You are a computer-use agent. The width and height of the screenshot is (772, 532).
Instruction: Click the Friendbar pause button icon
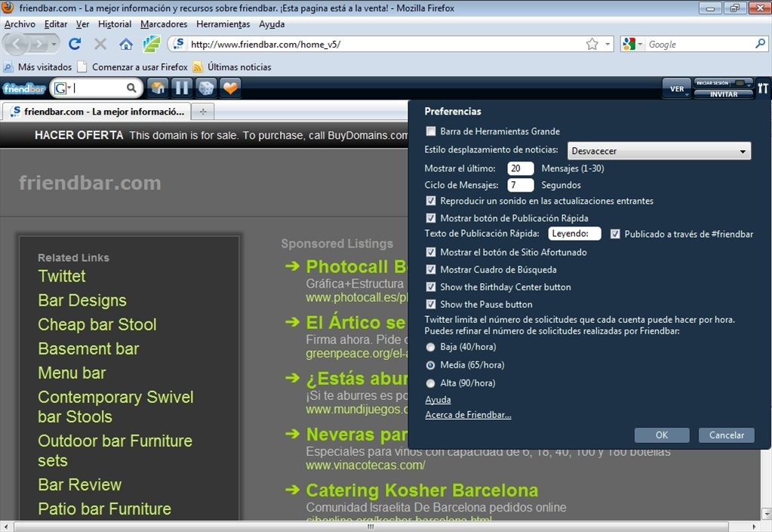[182, 88]
